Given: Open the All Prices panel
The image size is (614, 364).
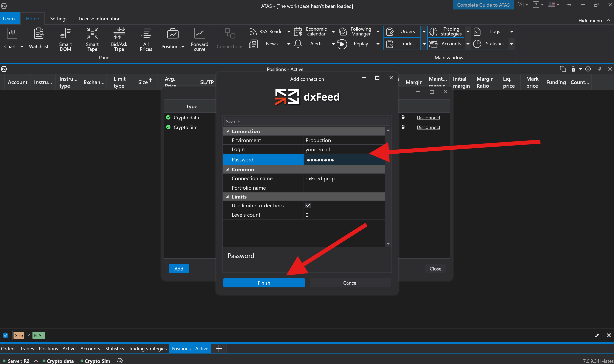Looking at the screenshot, I should click(146, 39).
